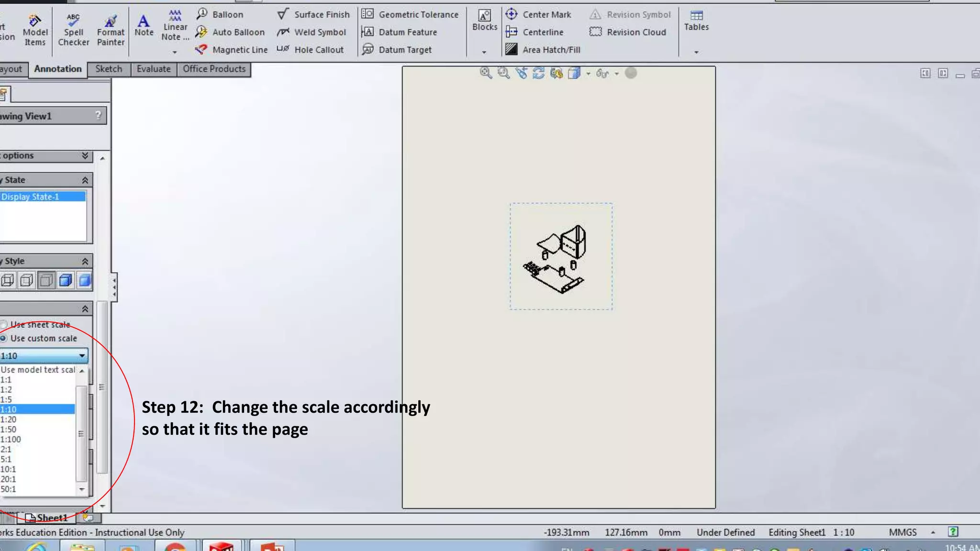Click the status bar help icon
The image size is (980, 551).
point(953,532)
